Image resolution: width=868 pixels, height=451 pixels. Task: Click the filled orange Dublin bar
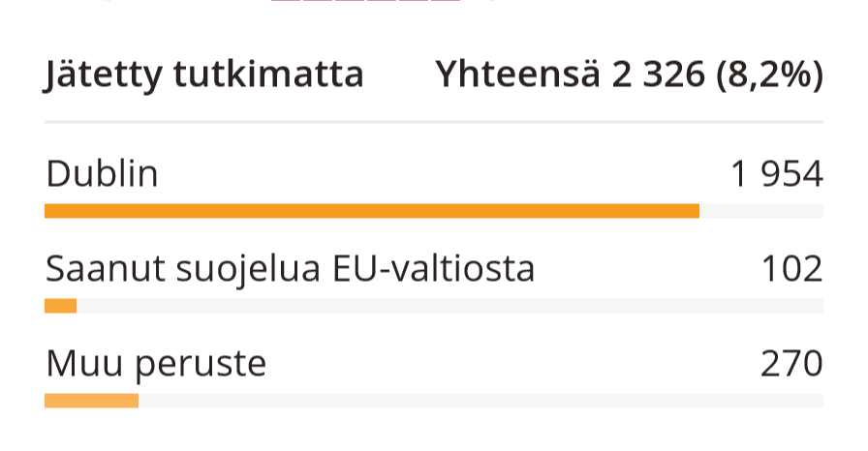point(371,211)
